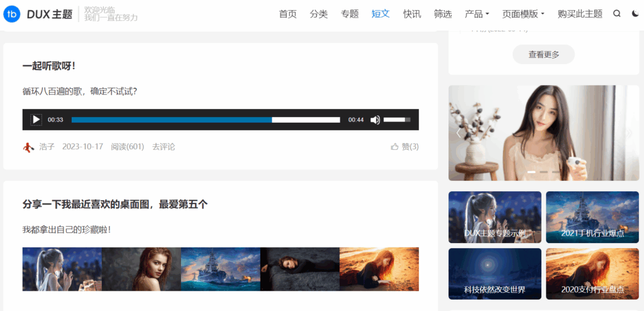Click the 查看更多 button

tap(543, 54)
